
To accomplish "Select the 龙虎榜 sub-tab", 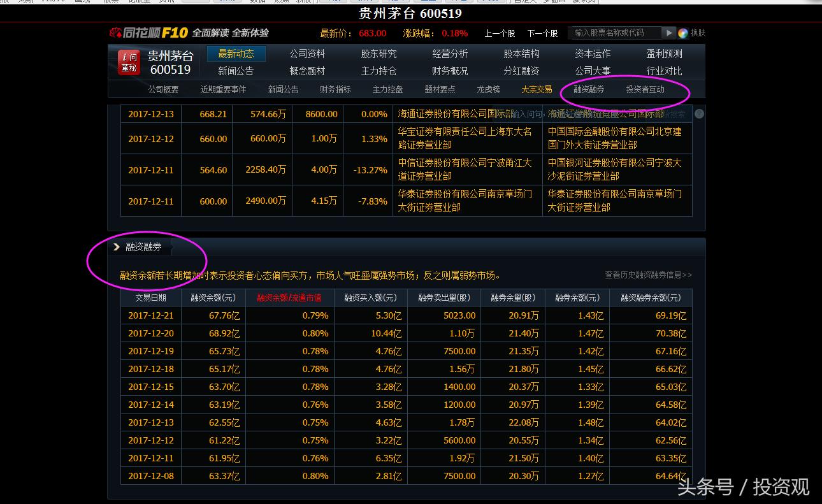I will pyautogui.click(x=488, y=89).
